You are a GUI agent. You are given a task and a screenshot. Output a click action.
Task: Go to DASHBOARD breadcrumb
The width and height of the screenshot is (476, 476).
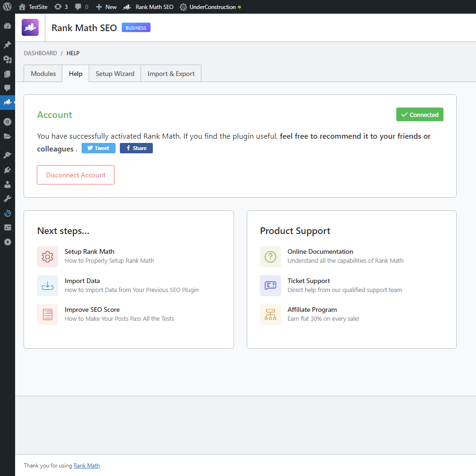coord(41,53)
